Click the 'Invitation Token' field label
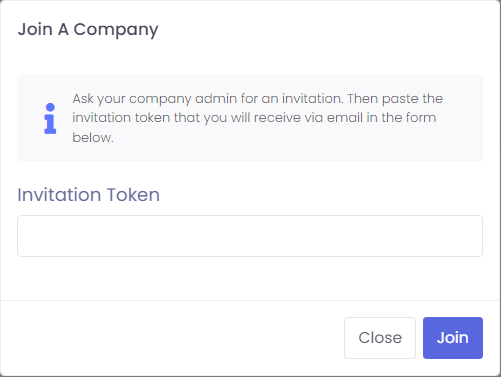Viewport: 501px width, 377px height. [x=89, y=195]
